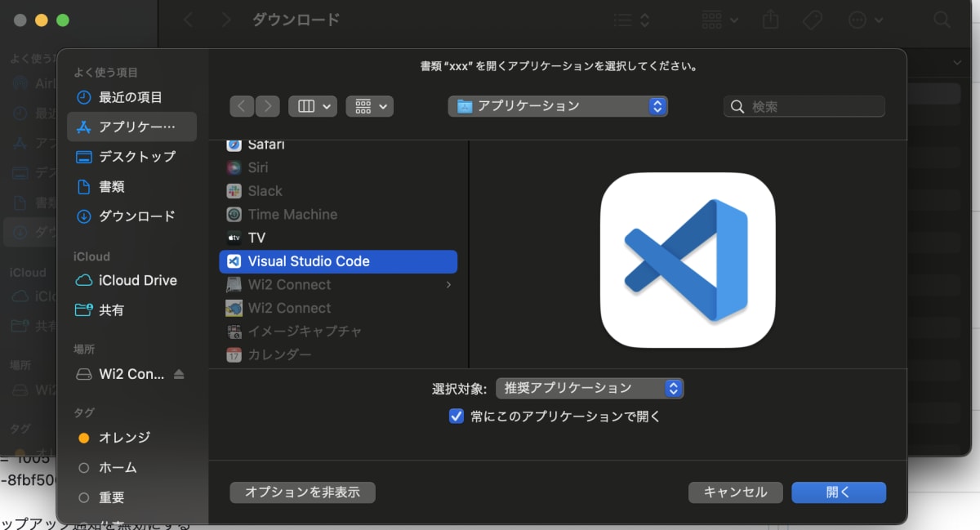
Task: Select Siri in the application list
Action: 338,167
